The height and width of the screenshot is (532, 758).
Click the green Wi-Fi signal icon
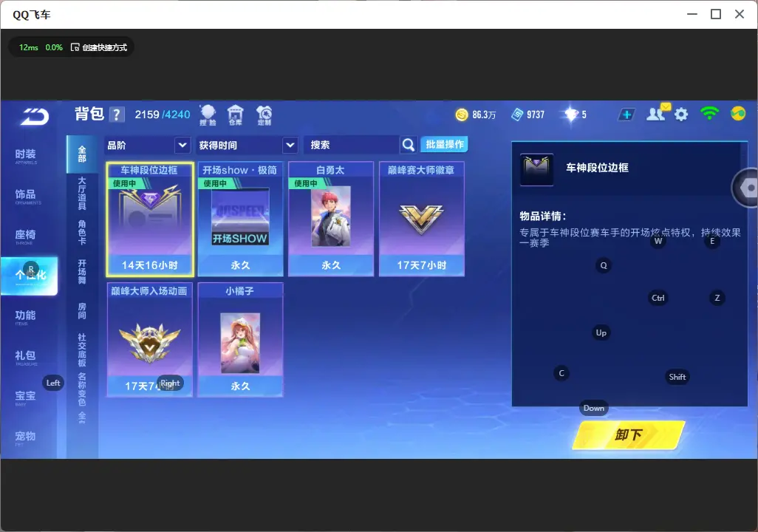(709, 114)
